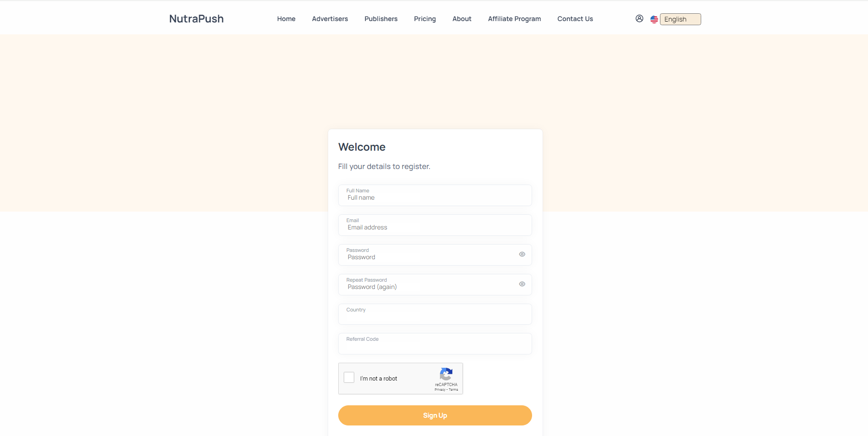The height and width of the screenshot is (436, 868).
Task: Check the I'm not a robot box
Action: [x=349, y=377]
